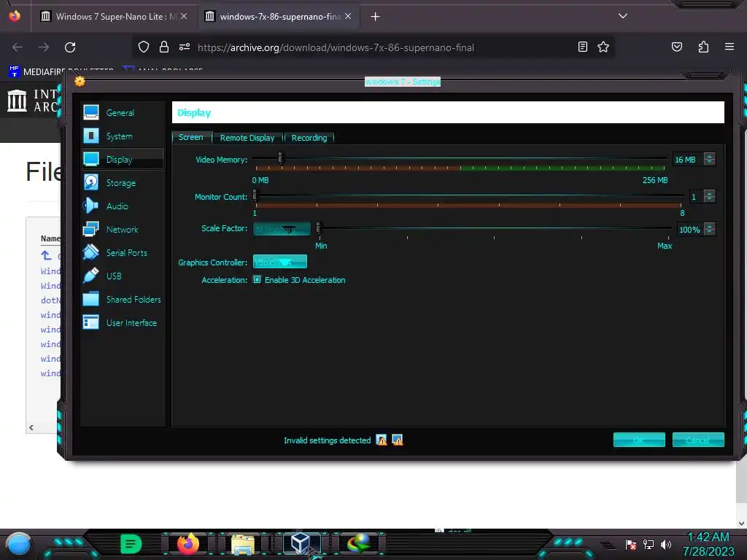
Task: Expand Firefox list all tabs chevron
Action: point(623,16)
